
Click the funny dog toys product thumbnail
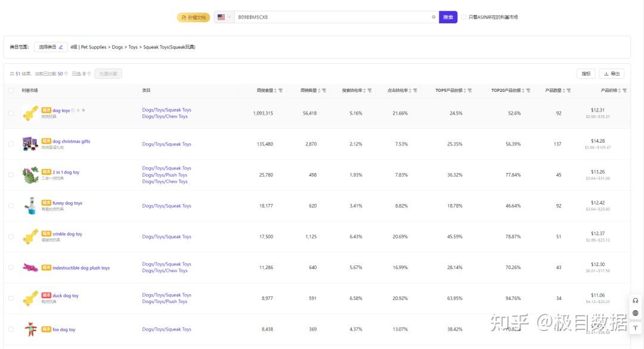pos(30,206)
